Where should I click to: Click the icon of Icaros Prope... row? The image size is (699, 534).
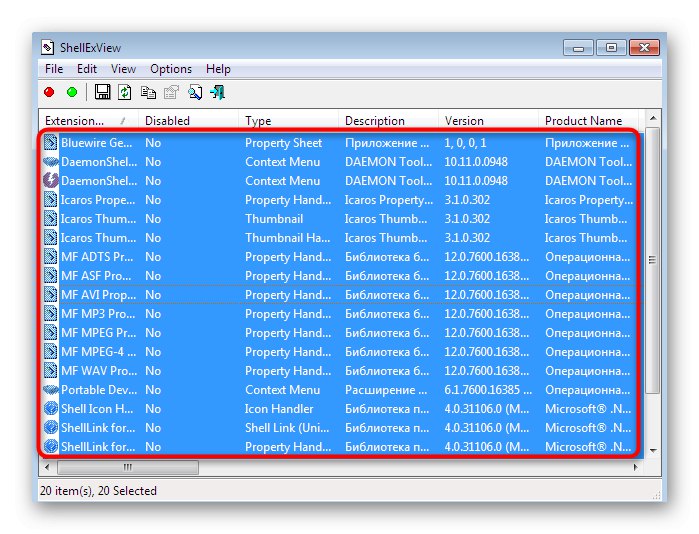tap(51, 200)
